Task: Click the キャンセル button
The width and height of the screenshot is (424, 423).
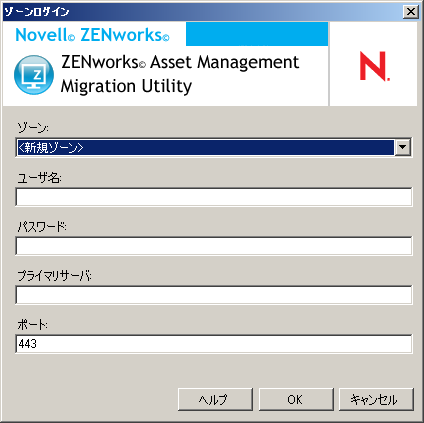Action: 376,399
